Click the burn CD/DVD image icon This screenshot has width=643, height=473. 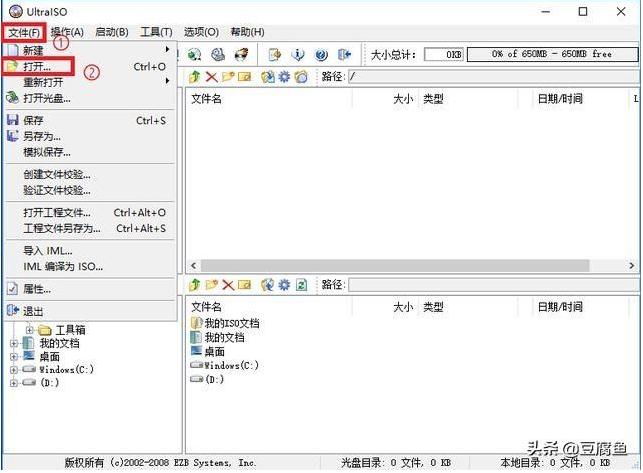[241, 54]
